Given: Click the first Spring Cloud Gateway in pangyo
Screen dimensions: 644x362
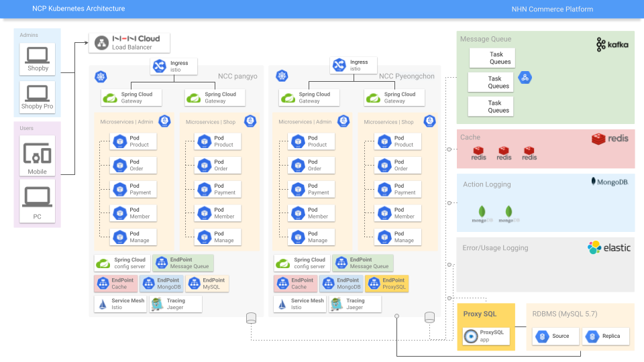Looking at the screenshot, I should pos(131,98).
